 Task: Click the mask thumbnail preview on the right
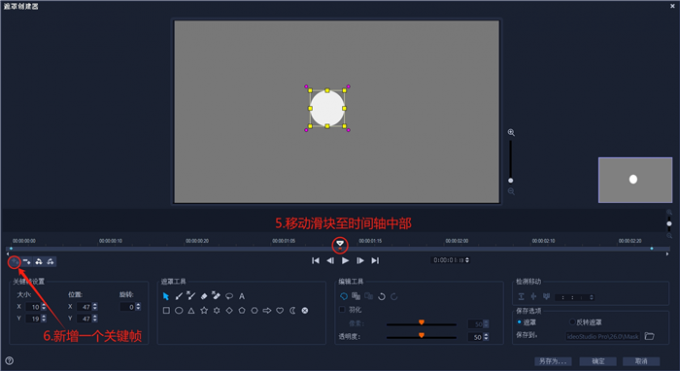pos(635,180)
